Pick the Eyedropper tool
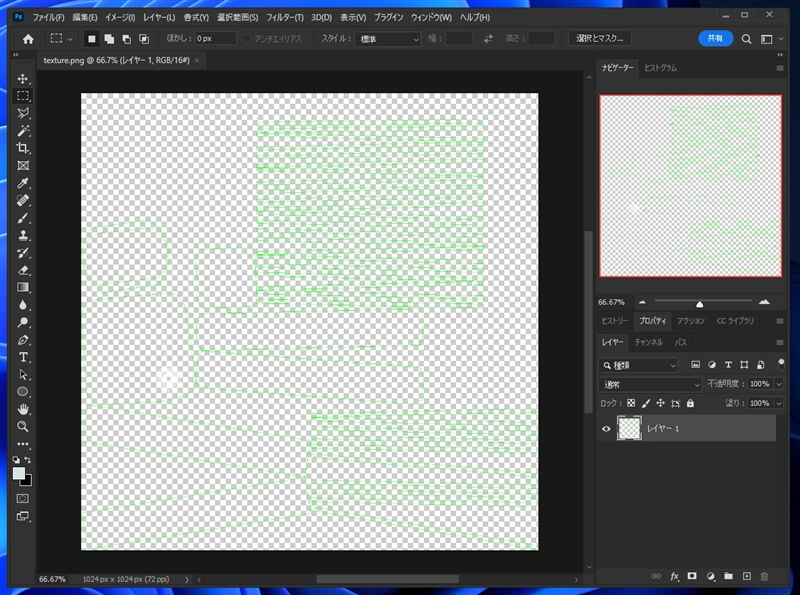 [x=23, y=184]
